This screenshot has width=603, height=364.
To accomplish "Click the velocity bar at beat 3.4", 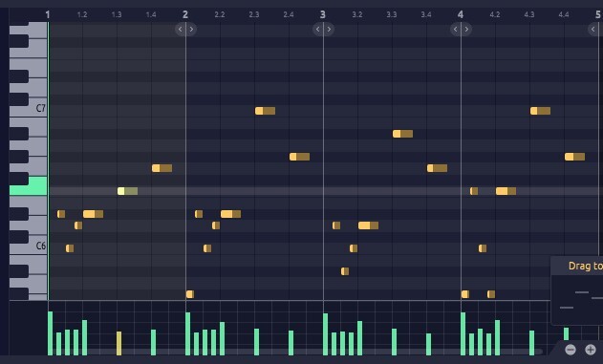I will click(429, 344).
